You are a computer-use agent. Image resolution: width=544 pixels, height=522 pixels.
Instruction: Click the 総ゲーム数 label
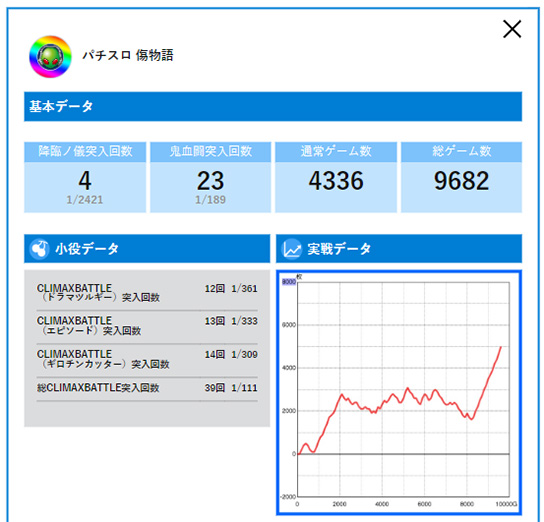tap(462, 151)
